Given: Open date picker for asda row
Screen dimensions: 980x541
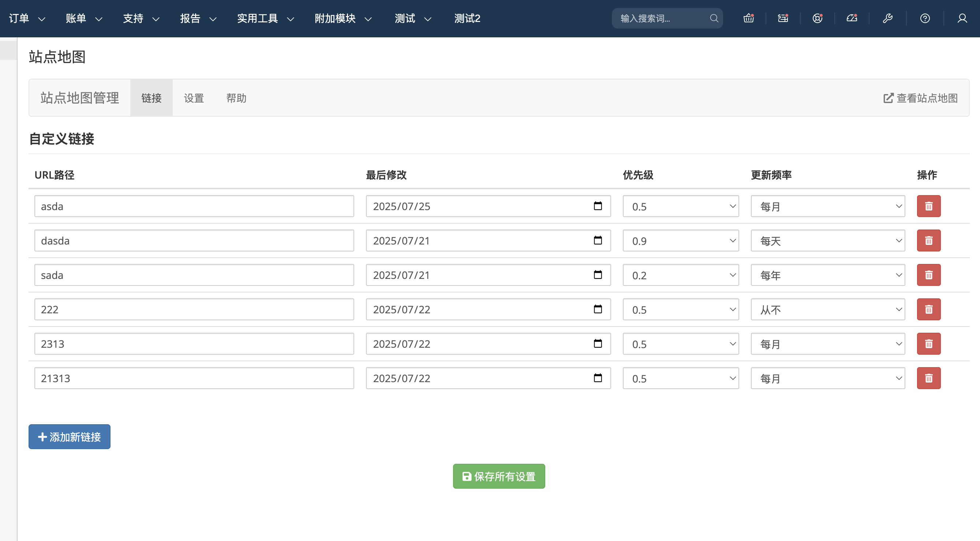Looking at the screenshot, I should point(598,206).
